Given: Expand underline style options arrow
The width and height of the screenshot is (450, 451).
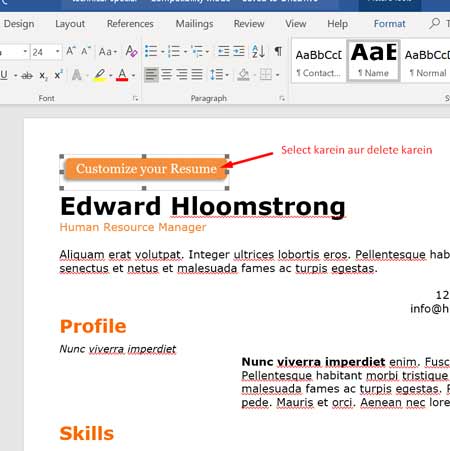Looking at the screenshot, I should 15,76.
